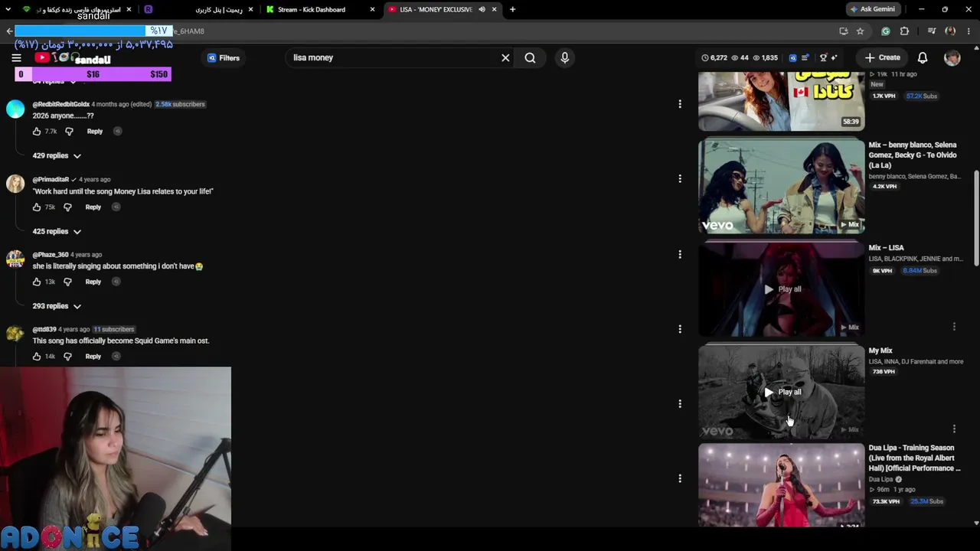980x551 pixels.
Task: Click the blue vidIQ badge beside stats
Action: point(792,57)
